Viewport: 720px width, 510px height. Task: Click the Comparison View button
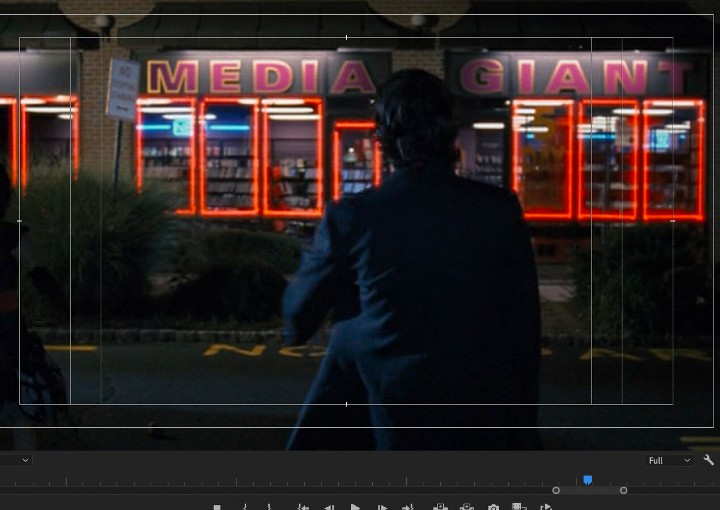coord(519,507)
